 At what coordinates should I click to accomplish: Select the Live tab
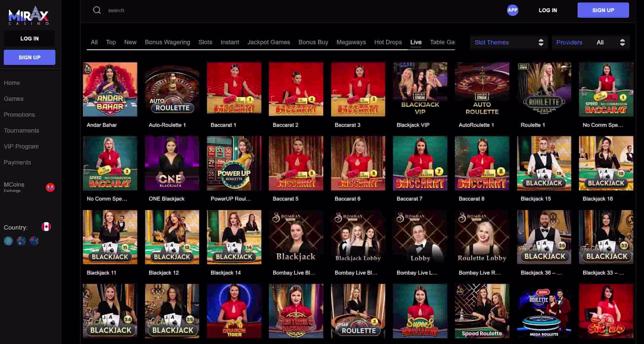click(416, 42)
